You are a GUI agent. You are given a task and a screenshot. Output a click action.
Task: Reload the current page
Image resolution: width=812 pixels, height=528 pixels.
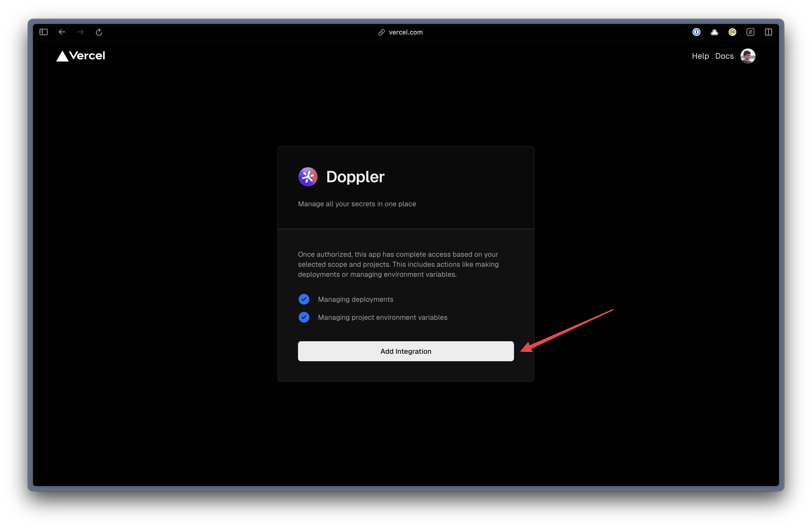(99, 32)
